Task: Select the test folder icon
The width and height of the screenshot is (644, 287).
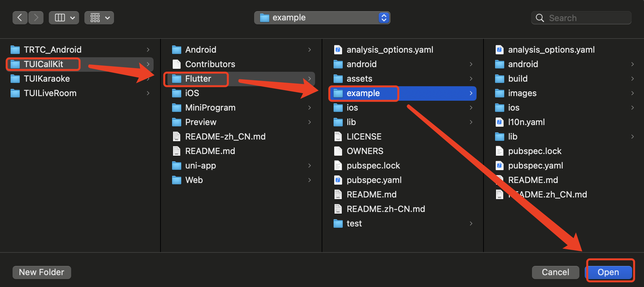Action: pyautogui.click(x=338, y=224)
